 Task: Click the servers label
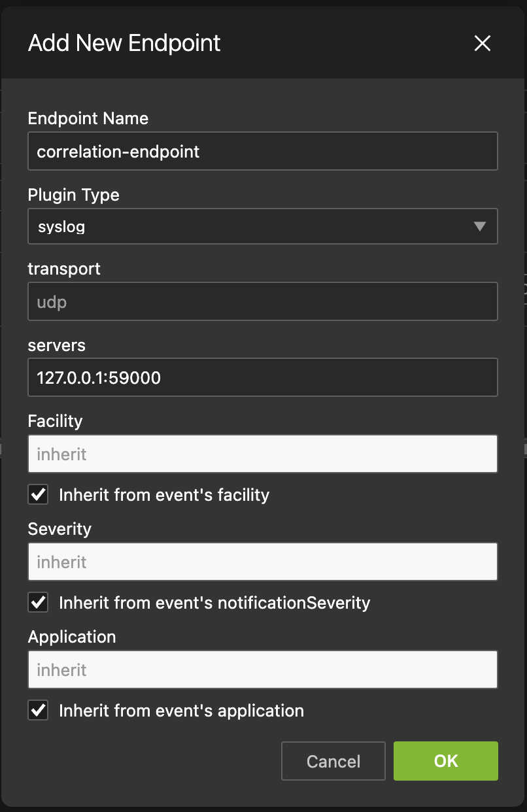[x=57, y=345]
